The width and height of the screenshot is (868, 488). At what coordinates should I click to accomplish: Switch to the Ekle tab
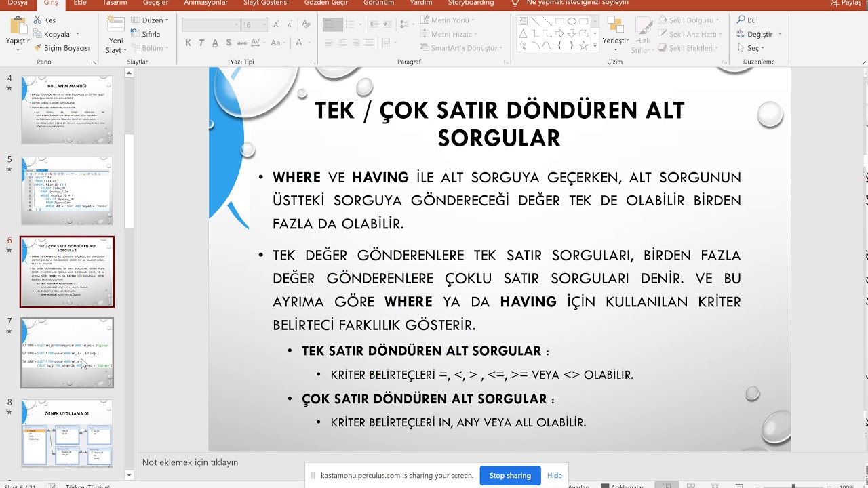pos(80,3)
